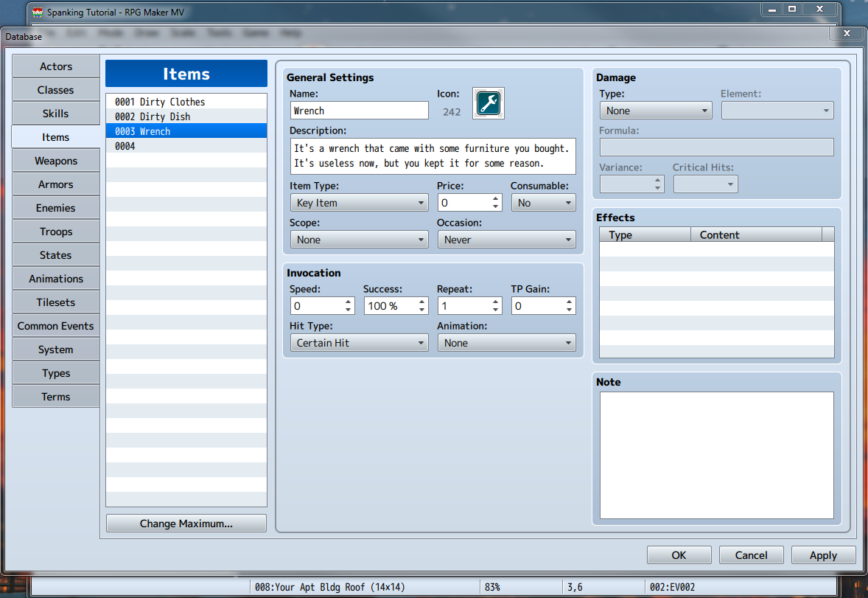Click the Cancel button
The image size is (868, 598).
pyautogui.click(x=751, y=554)
